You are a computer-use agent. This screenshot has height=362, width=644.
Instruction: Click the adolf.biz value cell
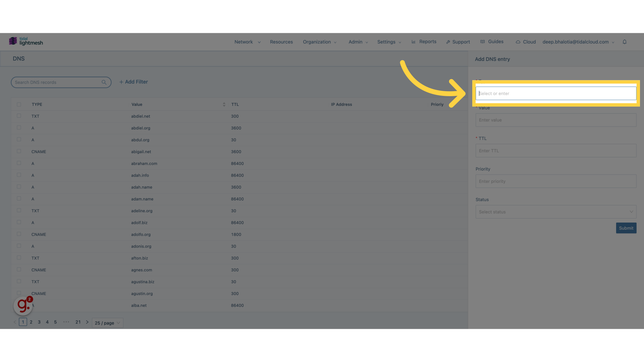pos(139,223)
